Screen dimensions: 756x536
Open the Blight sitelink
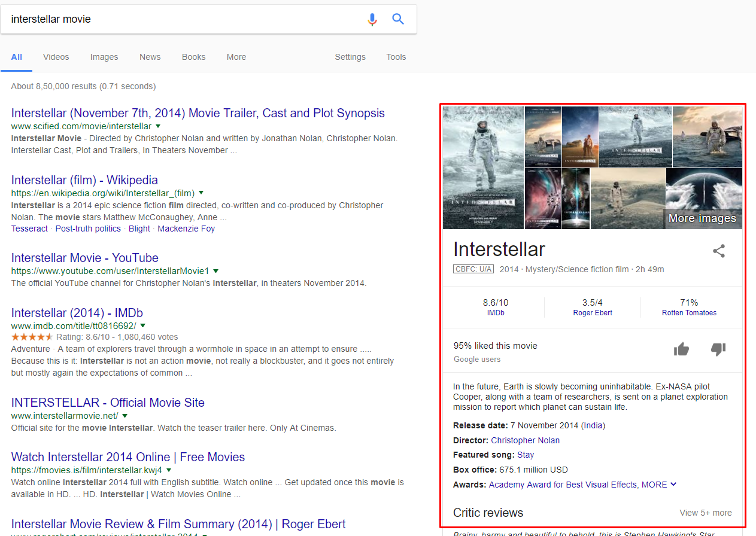[139, 229]
